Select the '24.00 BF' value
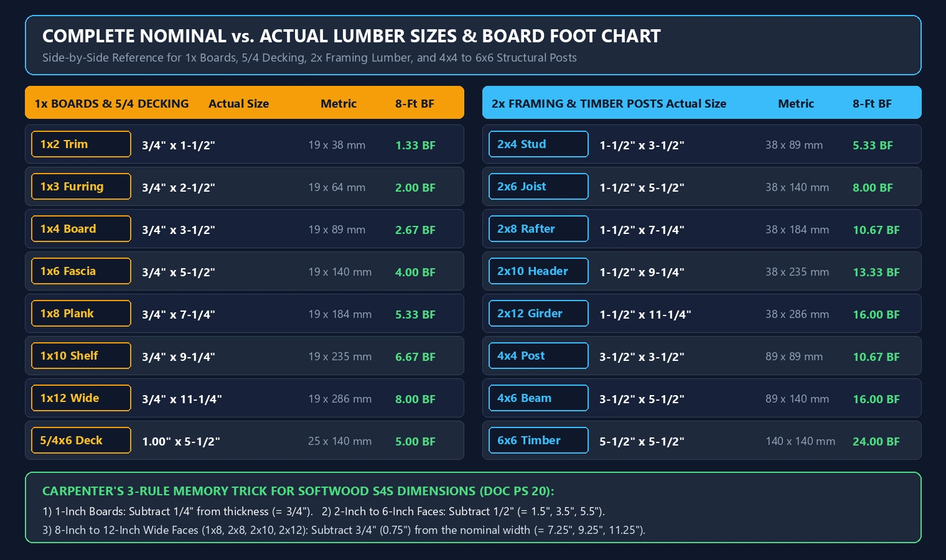Screen dimensions: 946x560 click(876, 441)
